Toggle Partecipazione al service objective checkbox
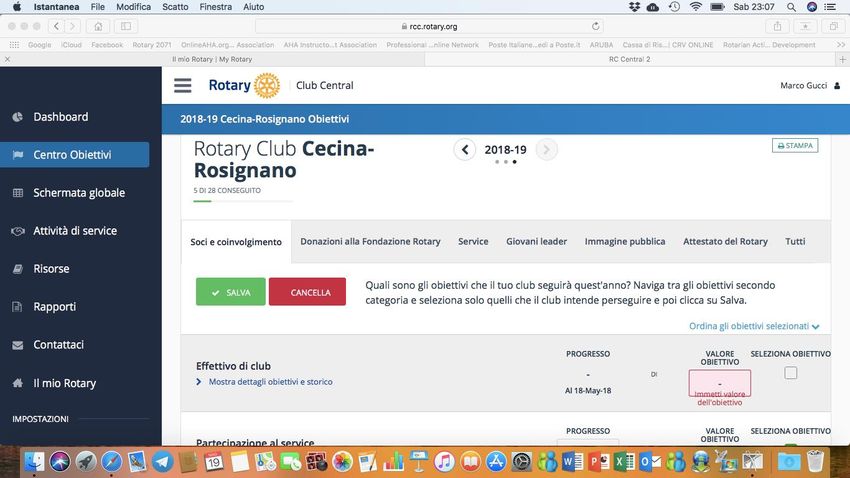The image size is (850, 478). coord(791,447)
